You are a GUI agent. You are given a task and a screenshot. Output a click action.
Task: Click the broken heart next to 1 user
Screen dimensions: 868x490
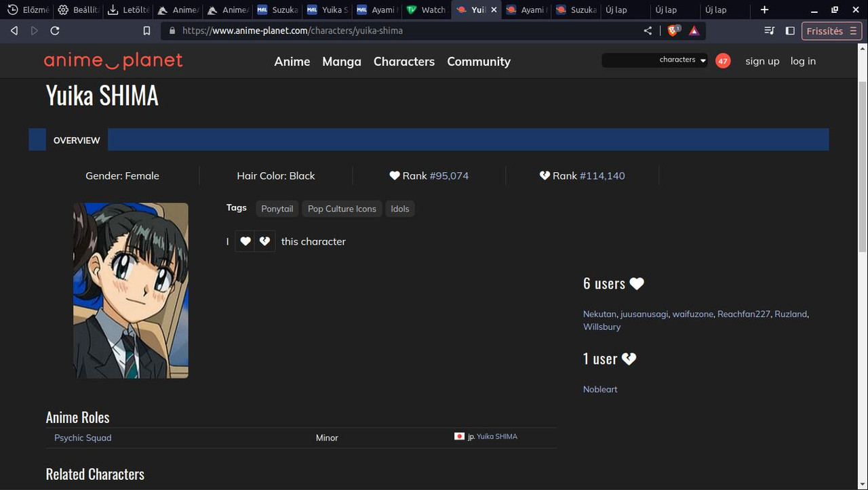click(629, 359)
